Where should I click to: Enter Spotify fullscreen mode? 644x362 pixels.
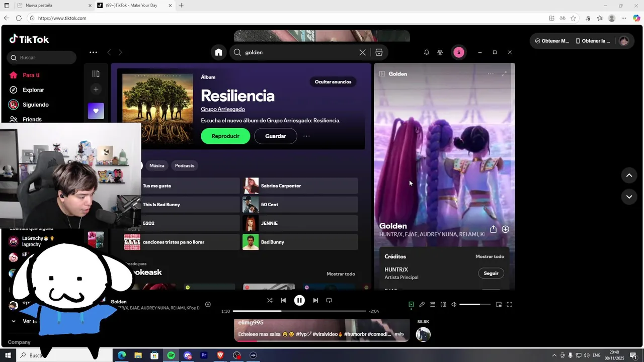509,304
